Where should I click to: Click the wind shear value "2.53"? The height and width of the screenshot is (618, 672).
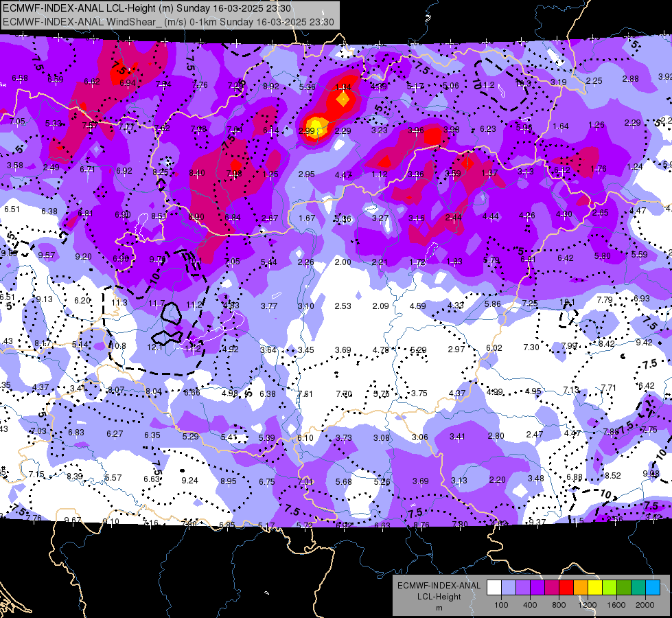click(343, 306)
